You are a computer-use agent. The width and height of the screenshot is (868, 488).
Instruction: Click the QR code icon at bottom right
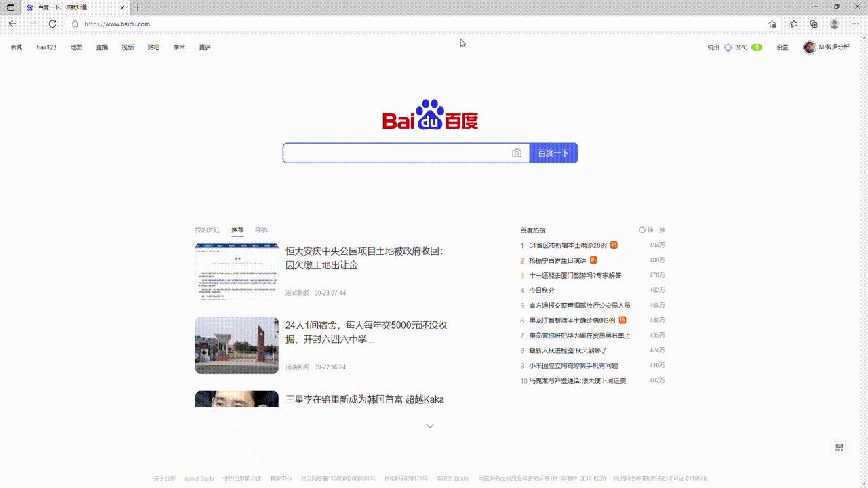tap(840, 447)
